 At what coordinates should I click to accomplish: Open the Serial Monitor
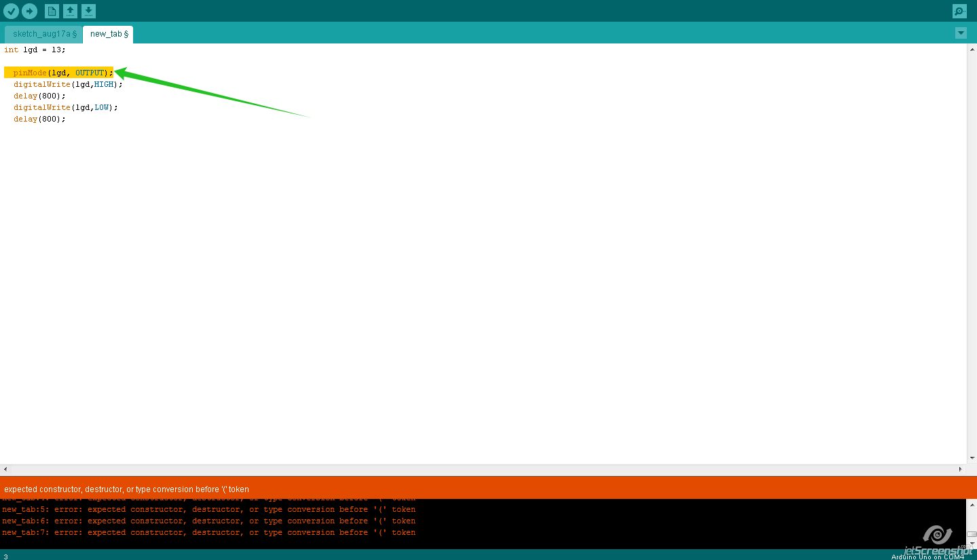click(959, 11)
